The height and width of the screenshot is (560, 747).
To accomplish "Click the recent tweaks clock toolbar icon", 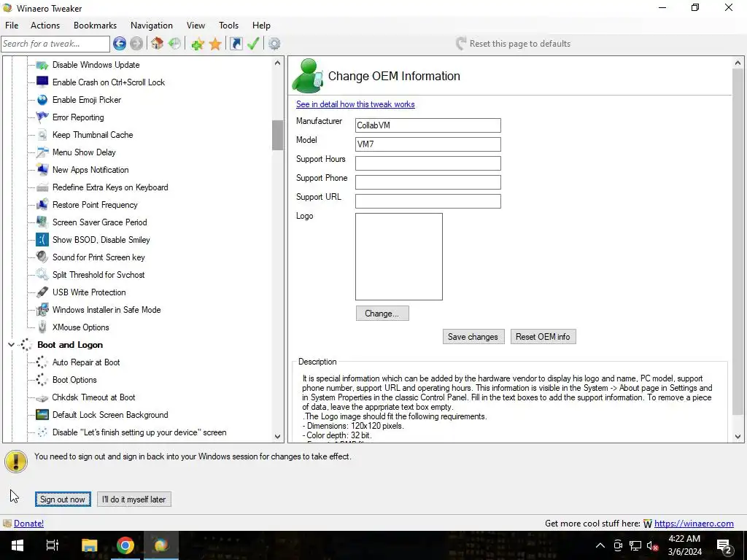I will (x=174, y=44).
